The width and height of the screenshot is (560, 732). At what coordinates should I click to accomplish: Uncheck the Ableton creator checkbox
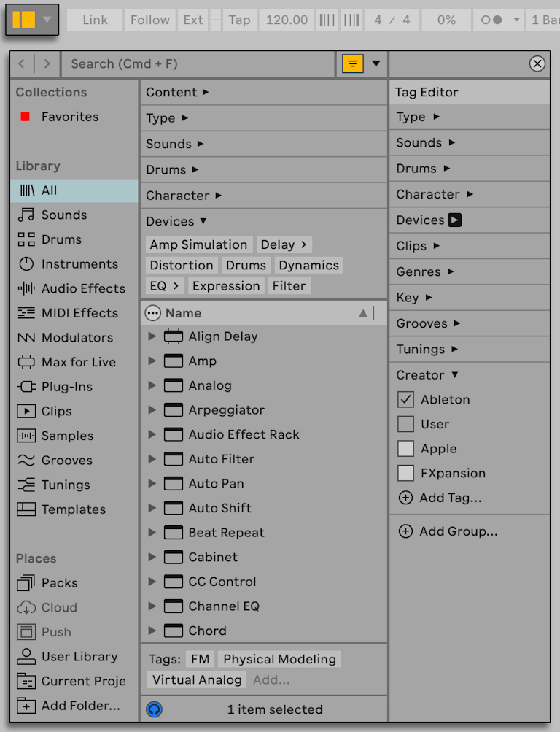[x=406, y=399]
